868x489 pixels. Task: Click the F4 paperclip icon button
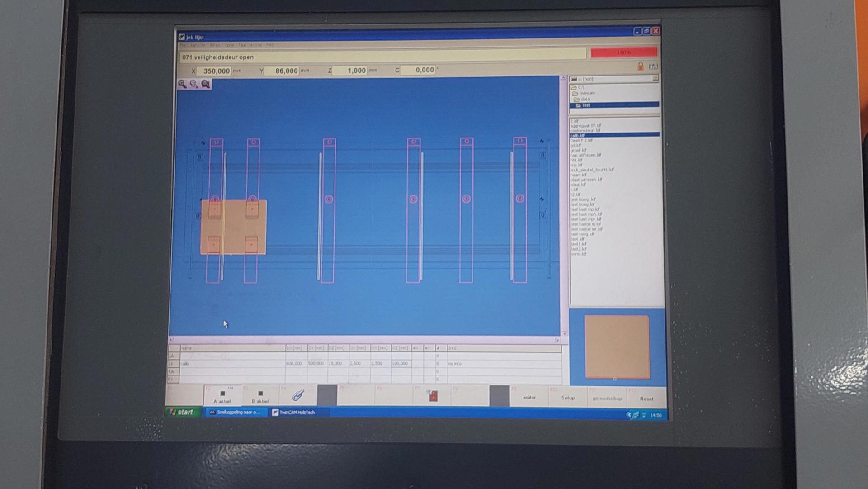(298, 396)
